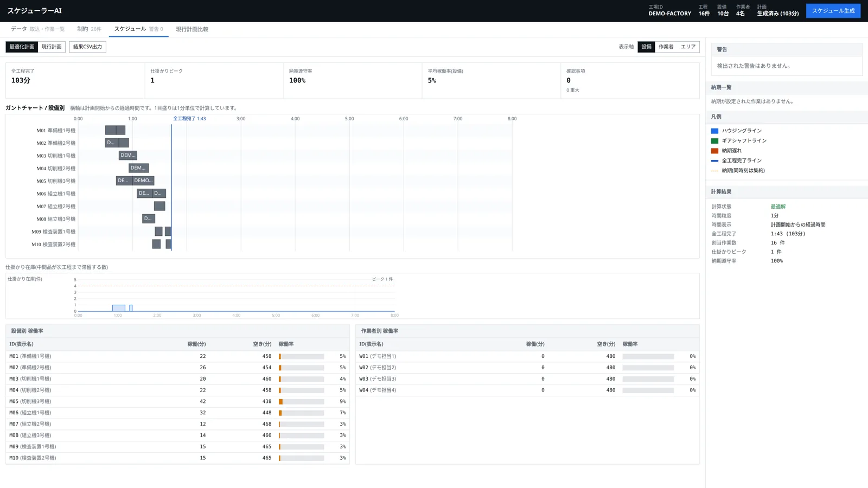Image resolution: width=868 pixels, height=488 pixels.
Task: Click the 納期一覧 section header
Action: pyautogui.click(x=787, y=87)
